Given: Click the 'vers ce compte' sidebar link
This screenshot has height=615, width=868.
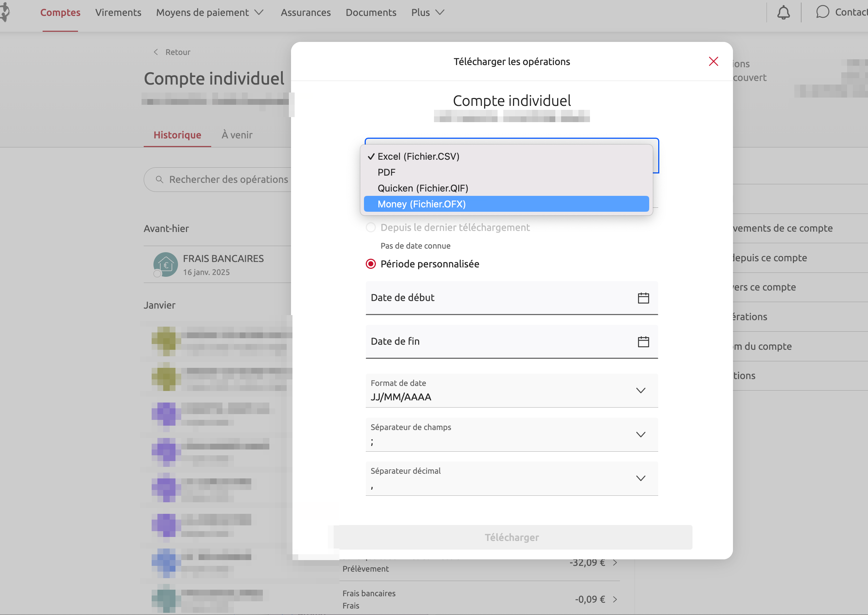Looking at the screenshot, I should point(764,287).
